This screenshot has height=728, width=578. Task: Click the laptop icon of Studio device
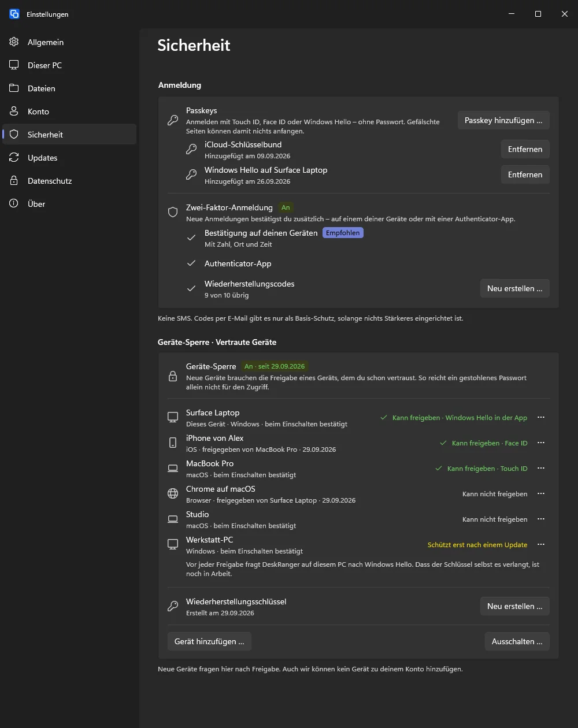(x=172, y=519)
